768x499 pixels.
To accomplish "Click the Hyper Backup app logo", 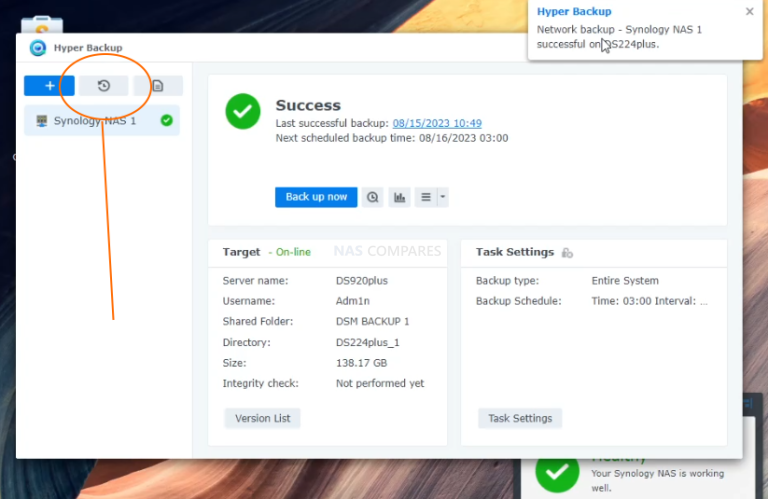I will click(38, 48).
